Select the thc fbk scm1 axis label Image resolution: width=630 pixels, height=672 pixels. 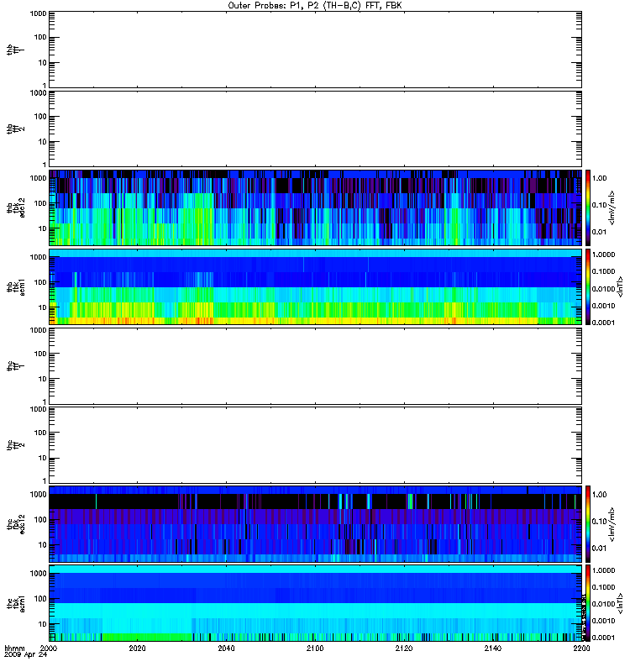tap(16, 603)
